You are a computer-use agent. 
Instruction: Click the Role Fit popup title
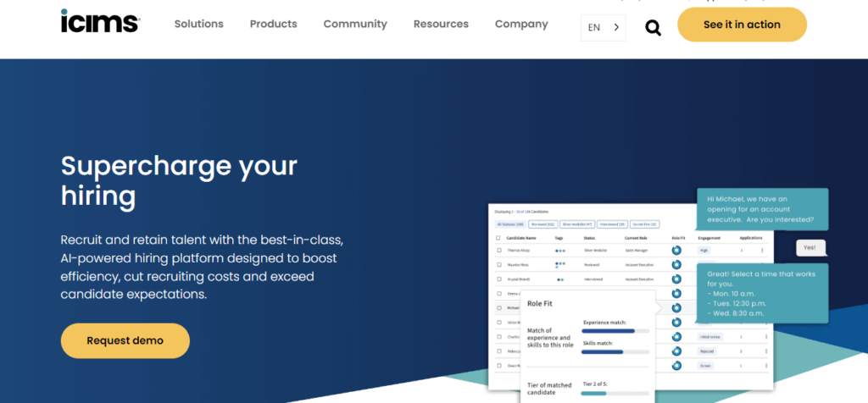(x=540, y=303)
